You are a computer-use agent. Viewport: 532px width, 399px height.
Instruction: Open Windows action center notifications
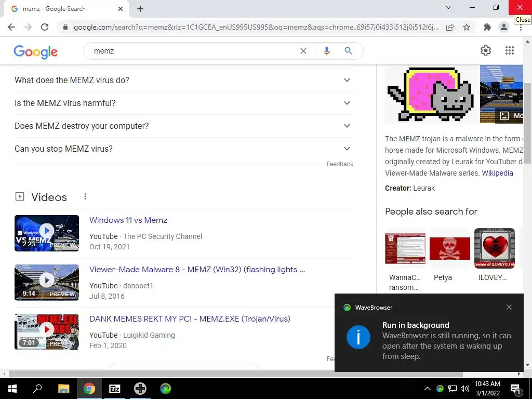515,389
